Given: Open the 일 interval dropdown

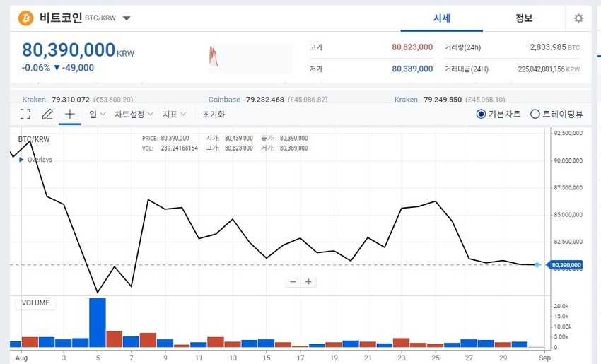Looking at the screenshot, I should click(x=97, y=114).
